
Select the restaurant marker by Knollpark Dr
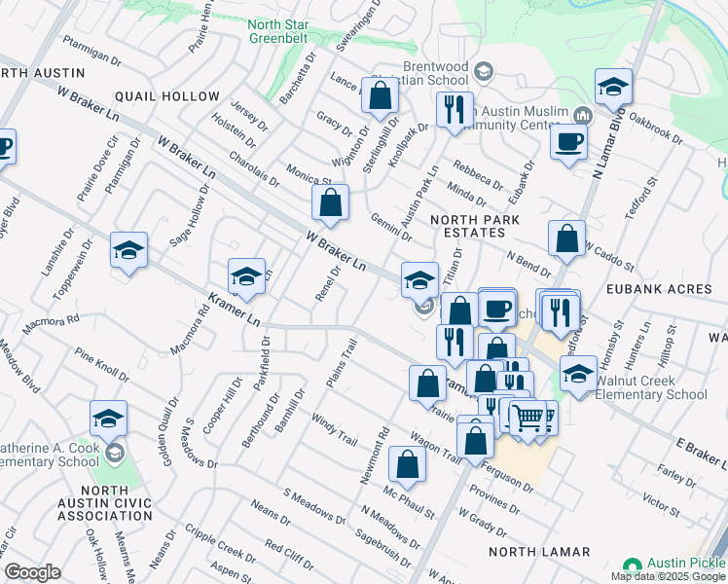[x=455, y=112]
